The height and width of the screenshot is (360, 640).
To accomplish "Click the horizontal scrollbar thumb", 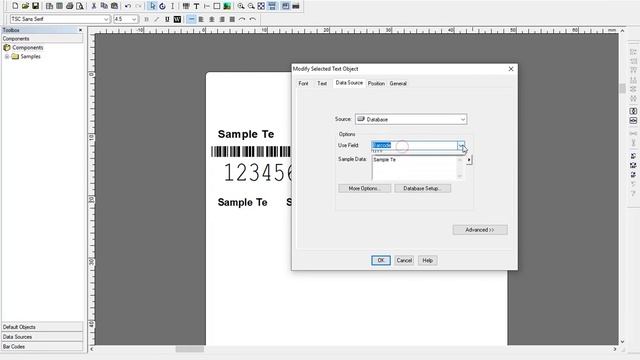I will [x=190, y=349].
